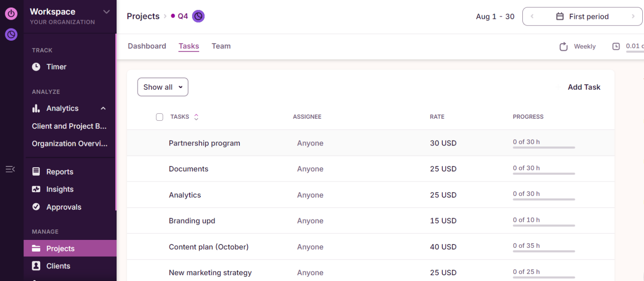This screenshot has width=644, height=281.
Task: Go to next period arrow
Action: pos(633,16)
